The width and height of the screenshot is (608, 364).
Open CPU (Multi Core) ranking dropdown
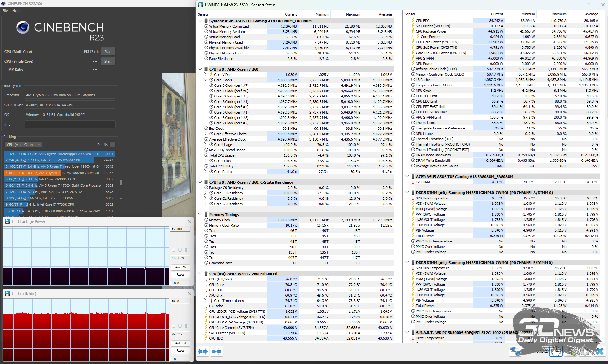23,145
